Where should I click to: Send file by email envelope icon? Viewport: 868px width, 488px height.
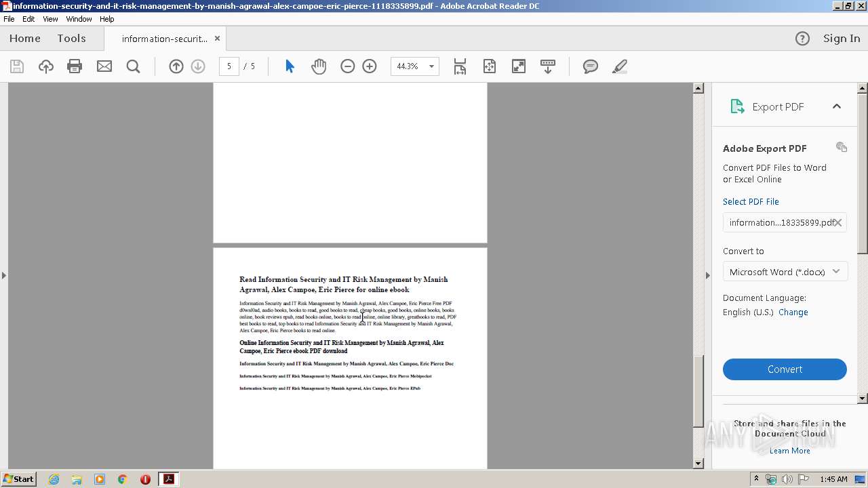[104, 66]
